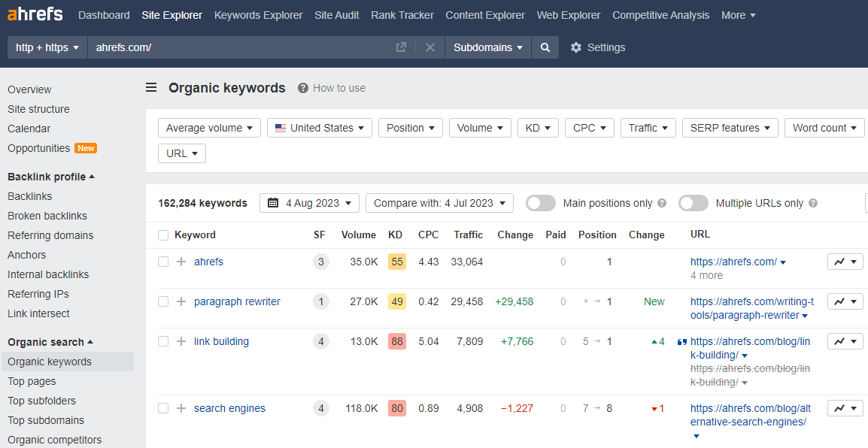Open the http + https protocol dropdown
Image resolution: width=868 pixels, height=448 pixels.
[47, 47]
